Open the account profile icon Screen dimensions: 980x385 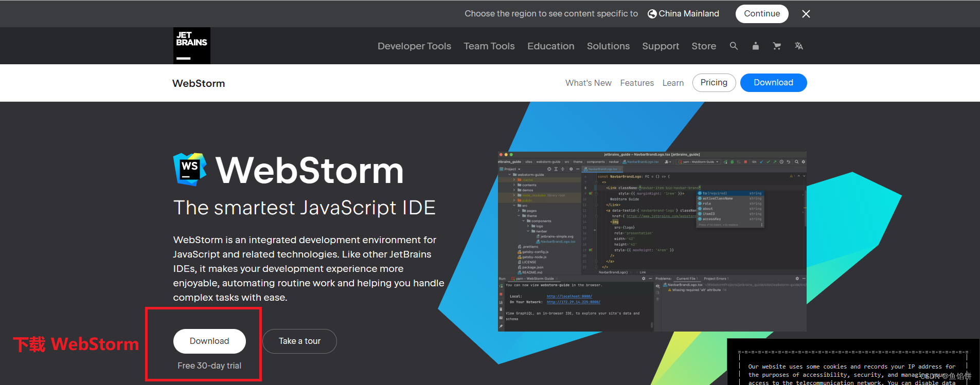pos(755,46)
